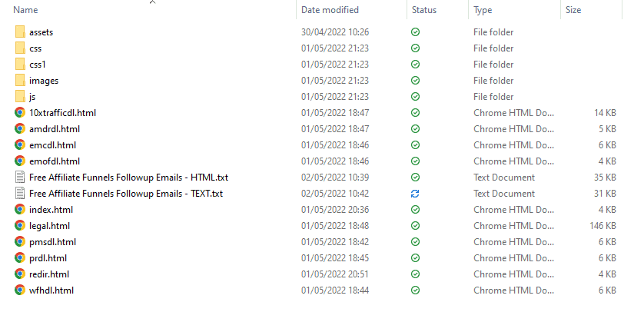The width and height of the screenshot is (644, 312).
Task: Select the redir.html file name
Action: pos(49,274)
